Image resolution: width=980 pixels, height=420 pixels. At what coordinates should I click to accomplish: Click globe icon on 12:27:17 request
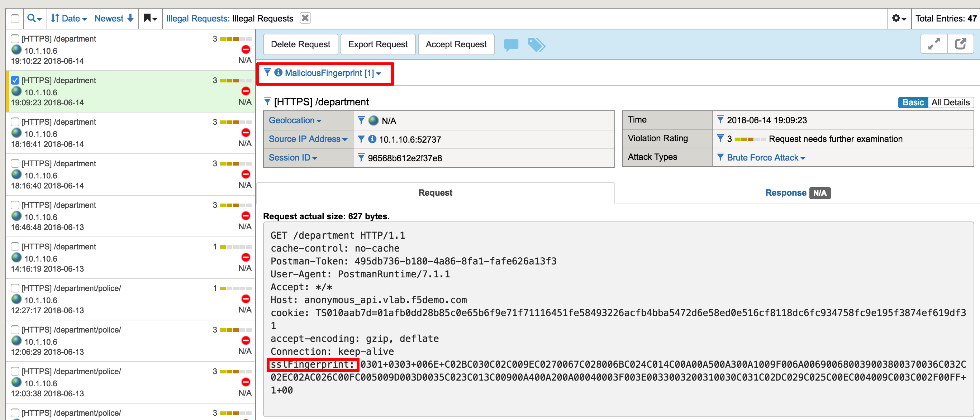[x=16, y=299]
